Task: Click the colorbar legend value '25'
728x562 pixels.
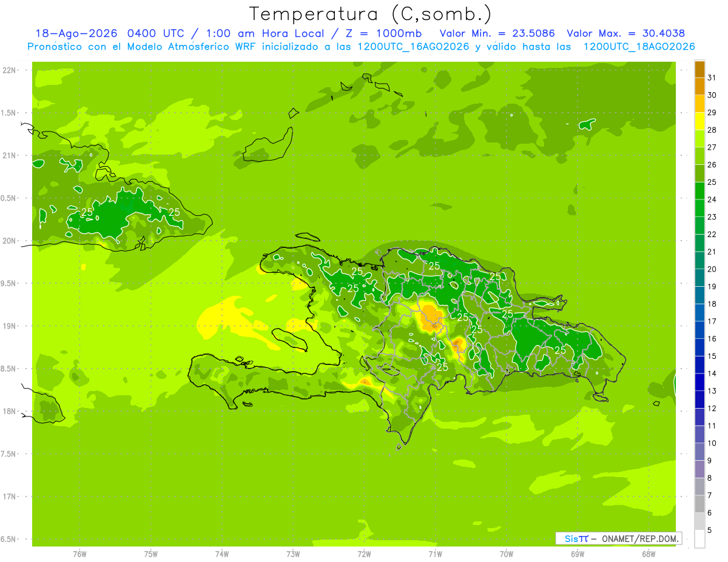Action: coord(712,182)
